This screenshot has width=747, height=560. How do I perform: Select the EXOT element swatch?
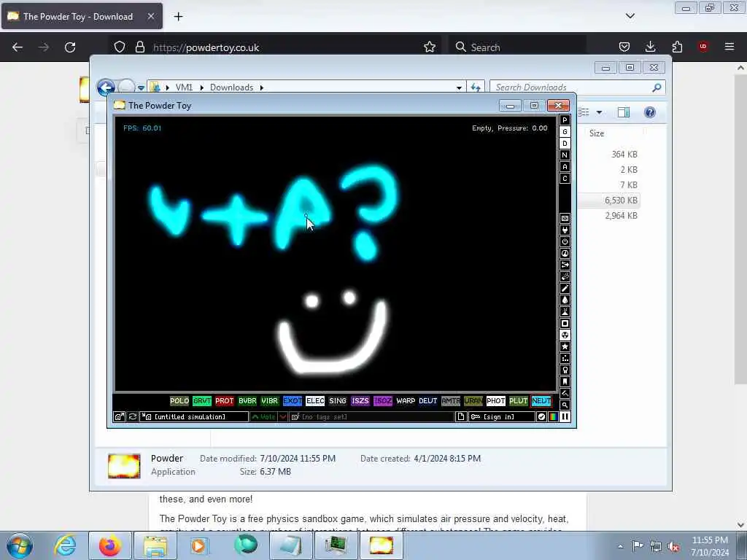pos(293,401)
